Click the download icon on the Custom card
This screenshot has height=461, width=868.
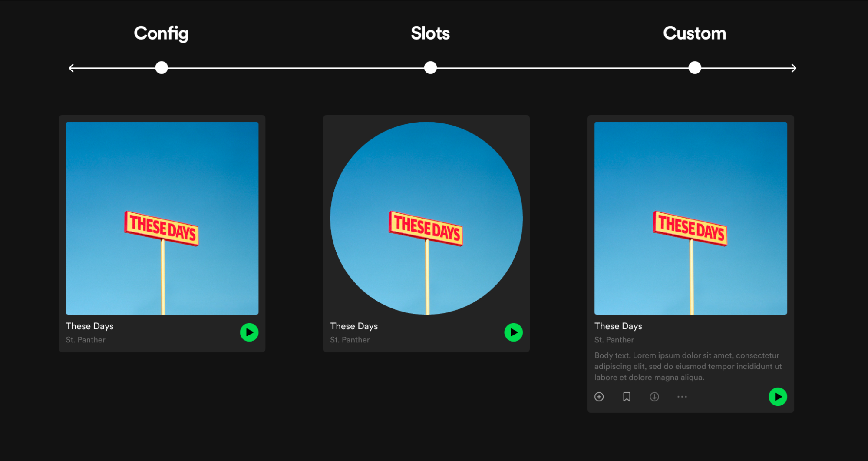pos(654,397)
